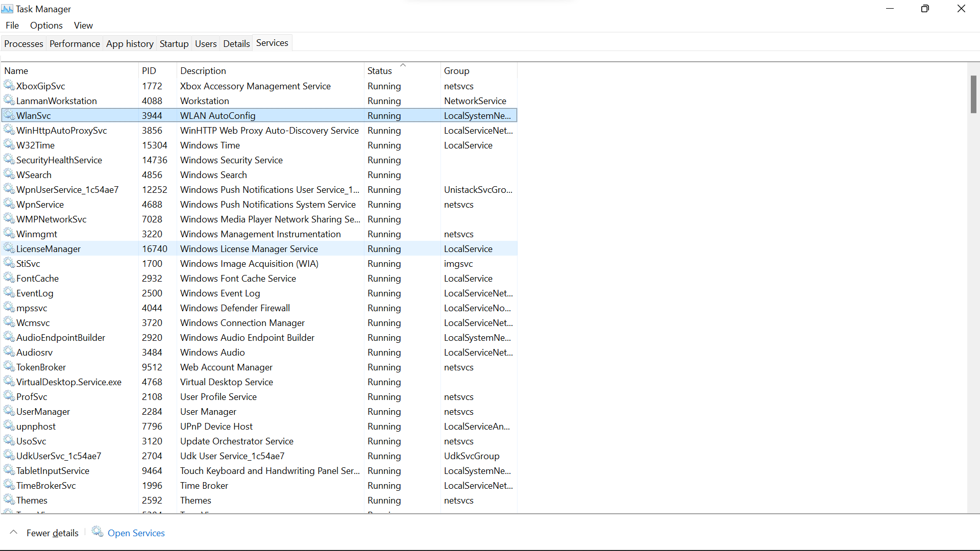Click the Open Services link
This screenshot has width=980, height=551.
136,533
